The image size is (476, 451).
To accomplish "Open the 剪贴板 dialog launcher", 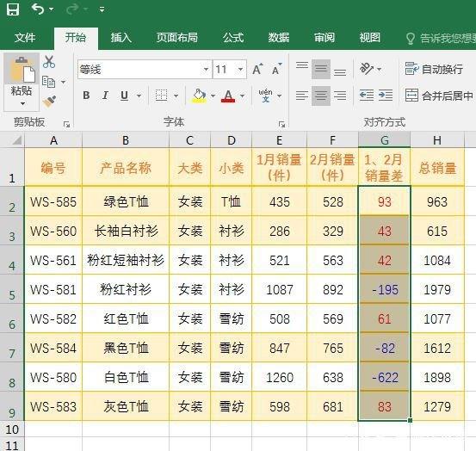I will (x=66, y=124).
